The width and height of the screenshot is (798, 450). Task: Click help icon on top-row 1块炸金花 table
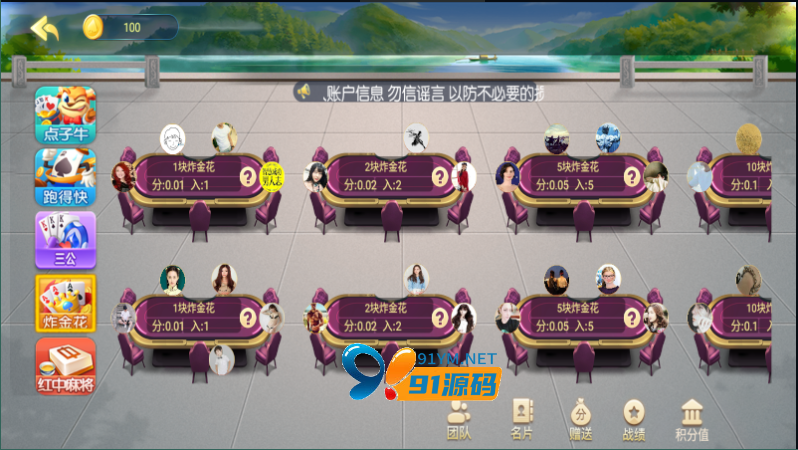[248, 176]
